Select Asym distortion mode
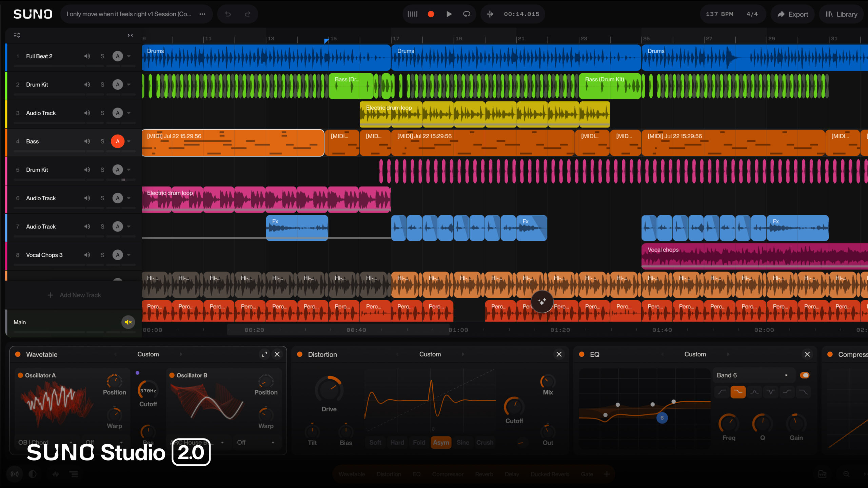This screenshot has width=868, height=488. [x=441, y=443]
